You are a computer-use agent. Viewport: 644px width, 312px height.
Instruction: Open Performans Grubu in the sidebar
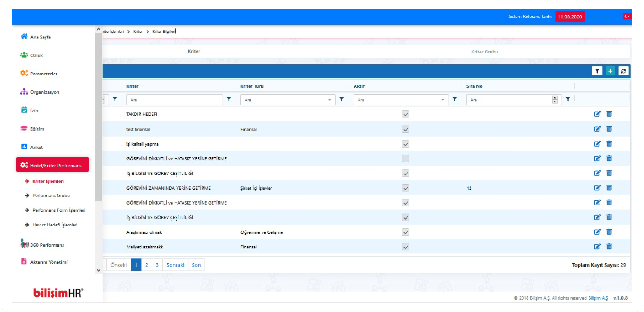[51, 196]
